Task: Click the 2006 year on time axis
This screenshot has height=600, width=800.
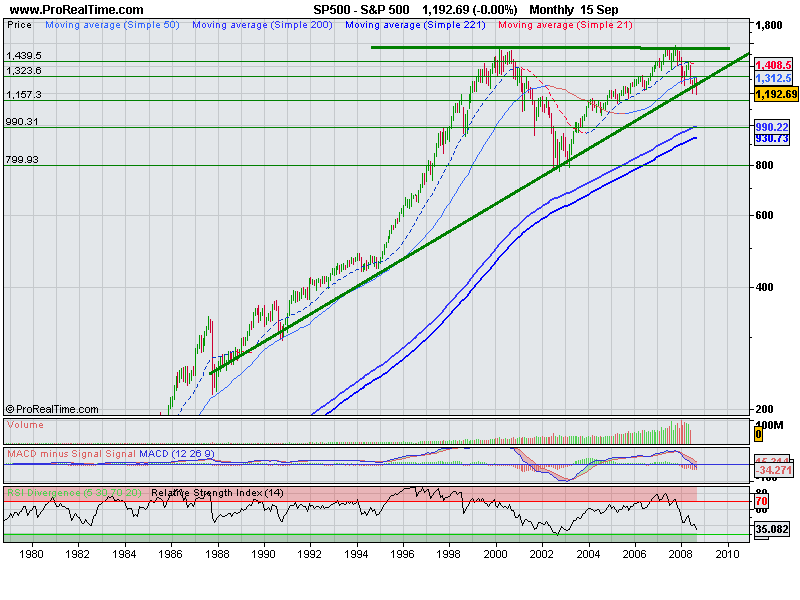Action: click(x=634, y=554)
